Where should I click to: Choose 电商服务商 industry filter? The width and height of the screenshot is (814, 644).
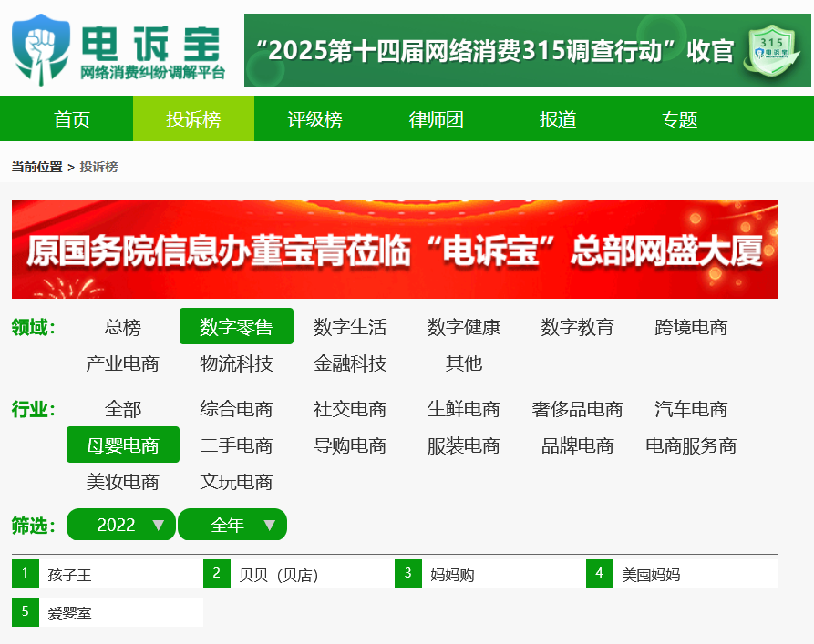click(691, 445)
